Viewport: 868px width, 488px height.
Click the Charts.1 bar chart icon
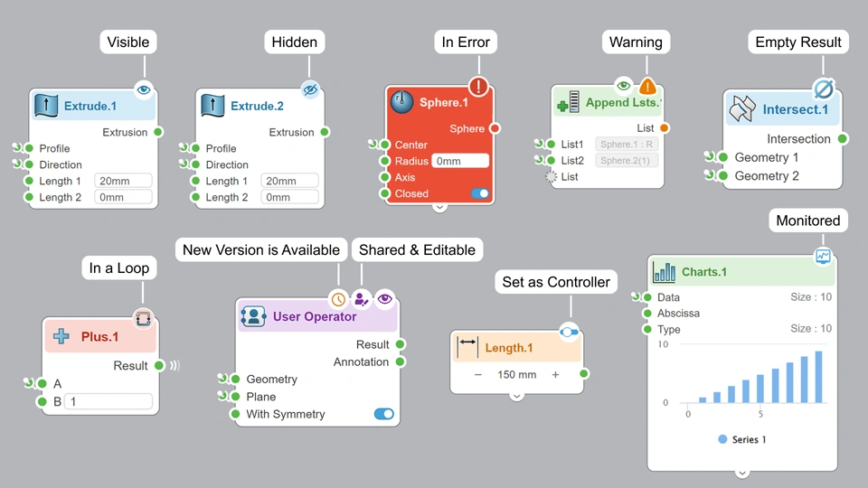click(665, 272)
